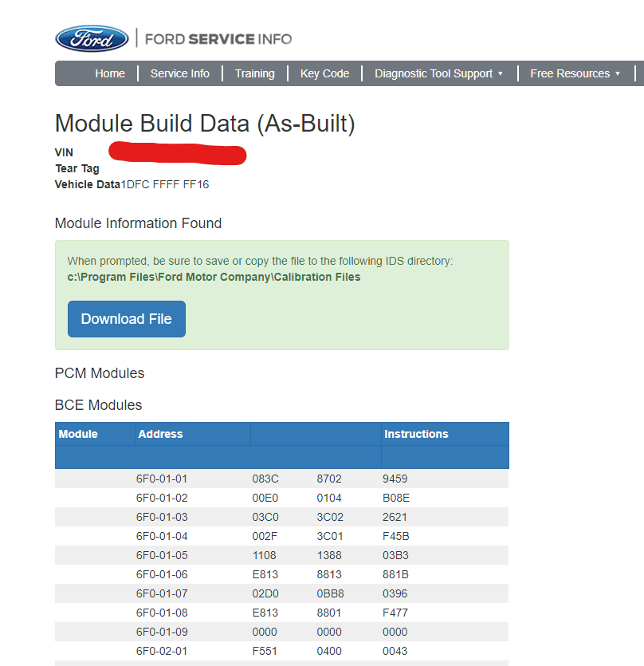Click value 002F in 6F0-01-04 row
This screenshot has width=644, height=666.
tap(265, 536)
